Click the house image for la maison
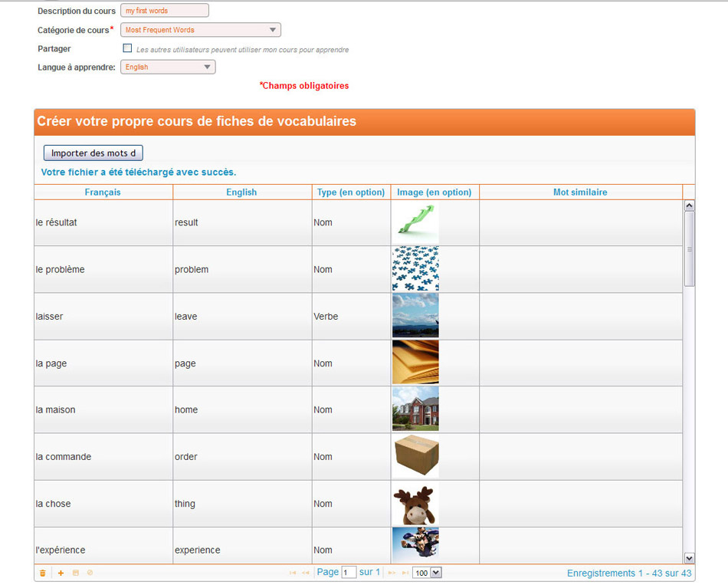This screenshot has width=728, height=585. click(415, 409)
